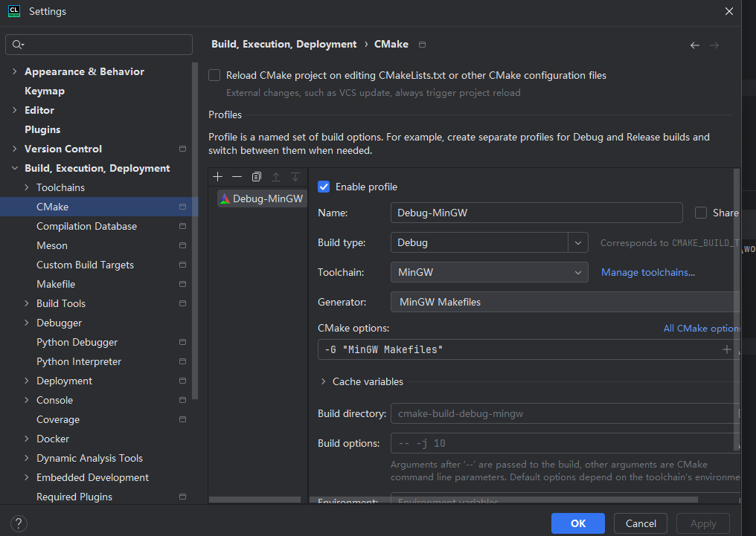Image resolution: width=756 pixels, height=536 pixels.
Task: Select CMake in the settings tree
Action: point(99,207)
